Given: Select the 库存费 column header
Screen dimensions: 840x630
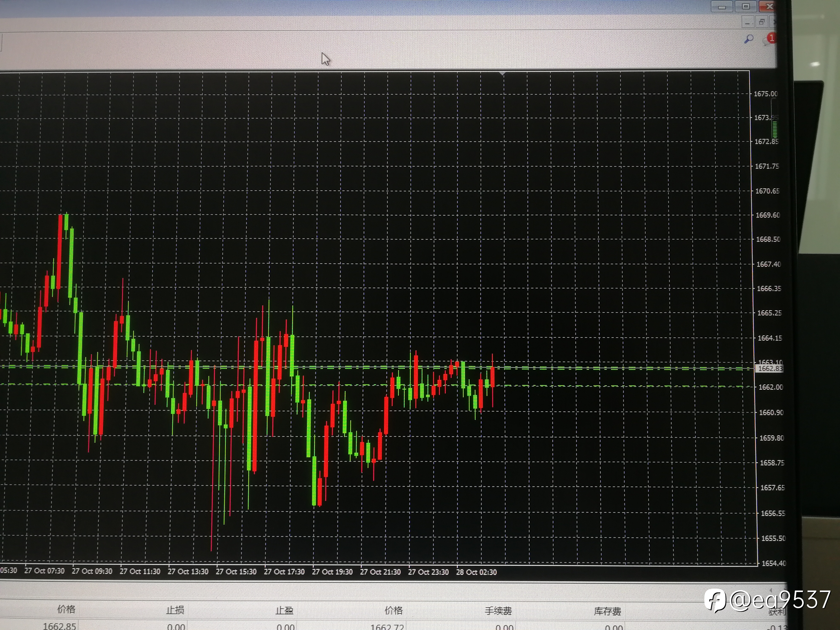Looking at the screenshot, I should click(607, 611).
